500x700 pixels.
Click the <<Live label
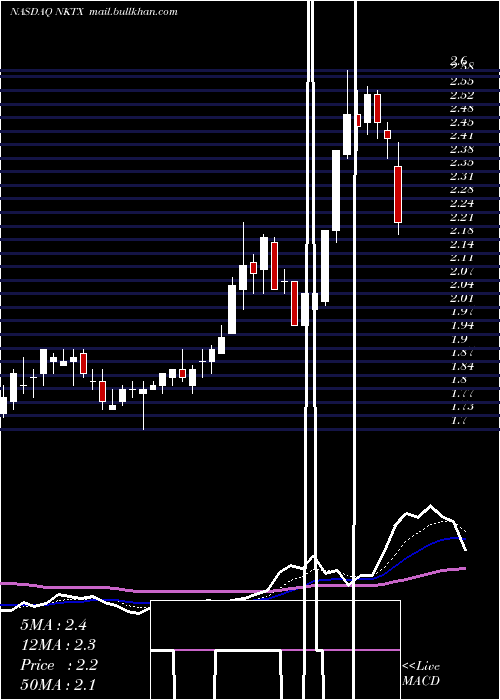pyautogui.click(x=421, y=667)
